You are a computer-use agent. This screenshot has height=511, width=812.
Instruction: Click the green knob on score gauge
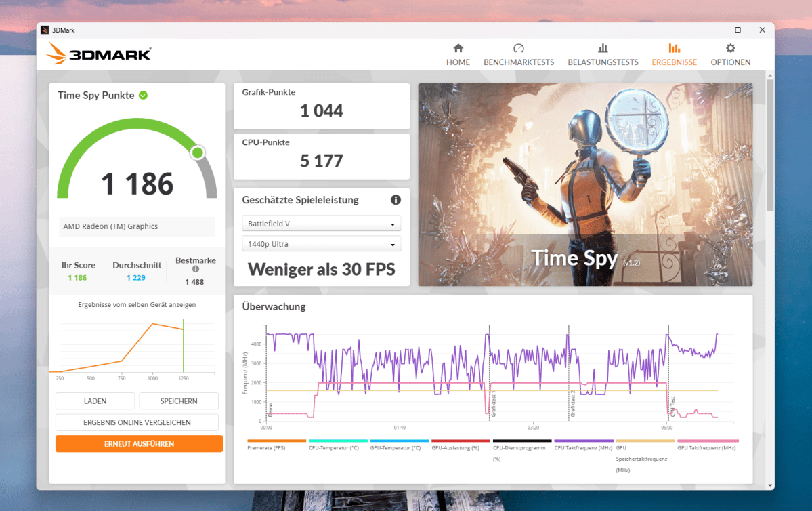tap(197, 152)
